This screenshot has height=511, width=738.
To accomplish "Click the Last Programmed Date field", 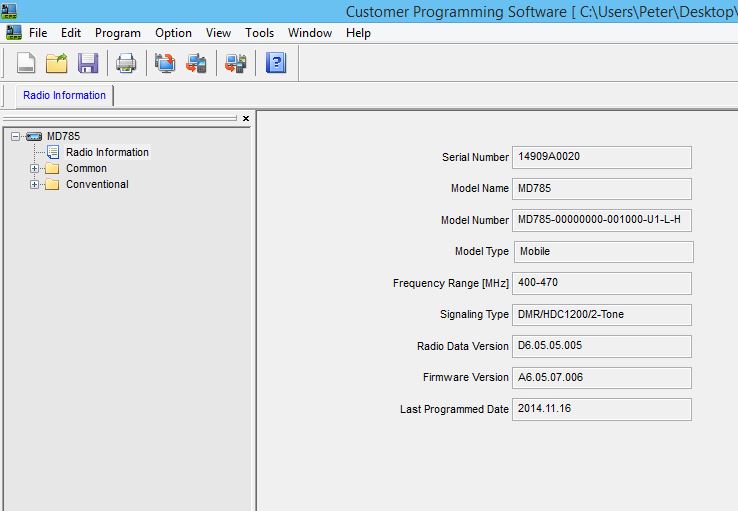I will (602, 409).
